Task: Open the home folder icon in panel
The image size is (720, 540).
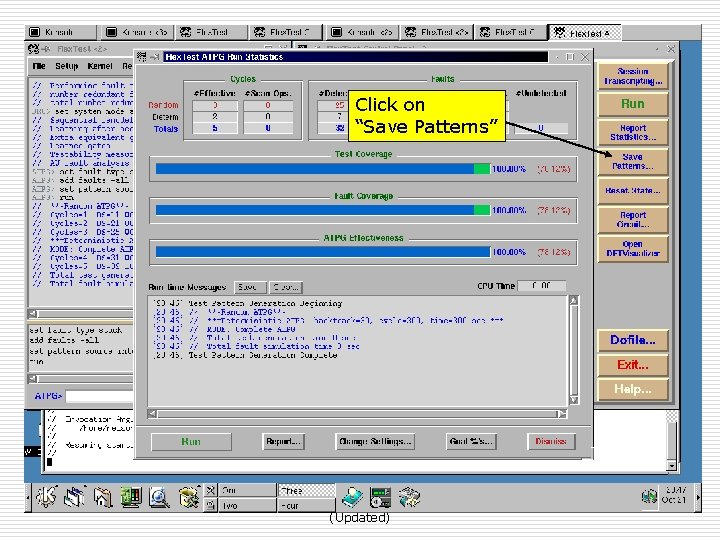Action: click(103, 497)
